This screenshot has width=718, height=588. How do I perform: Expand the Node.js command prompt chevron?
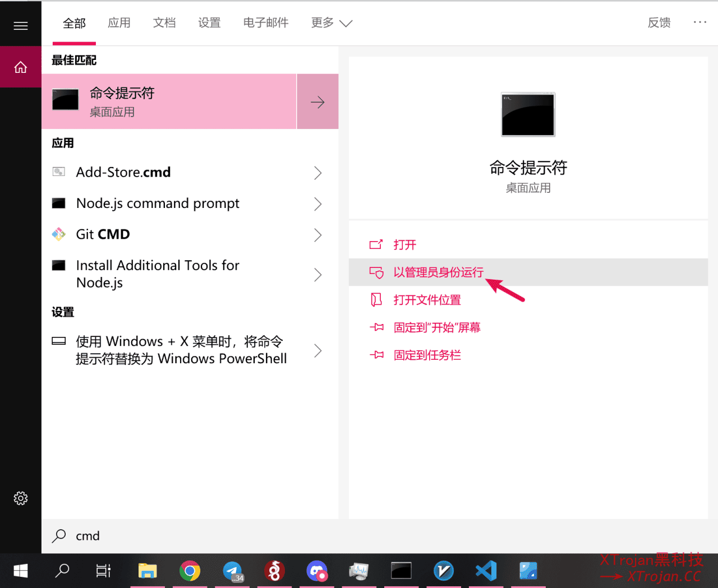(x=318, y=203)
